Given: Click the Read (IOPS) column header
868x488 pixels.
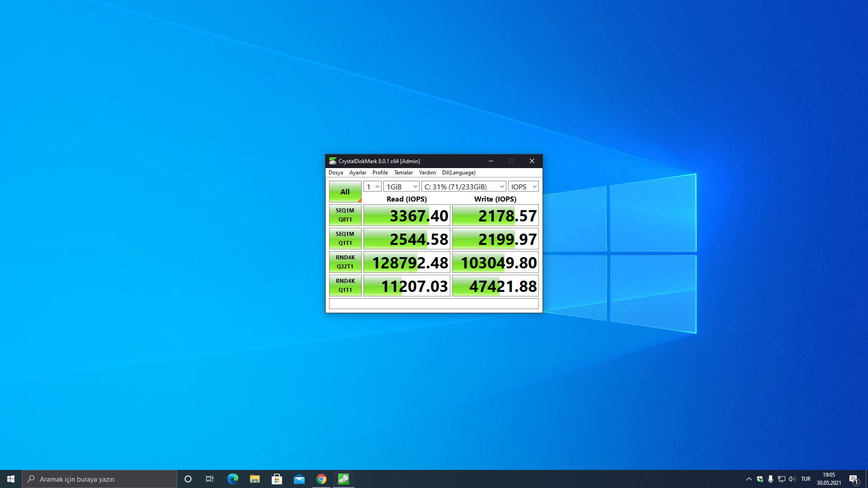Looking at the screenshot, I should click(406, 199).
